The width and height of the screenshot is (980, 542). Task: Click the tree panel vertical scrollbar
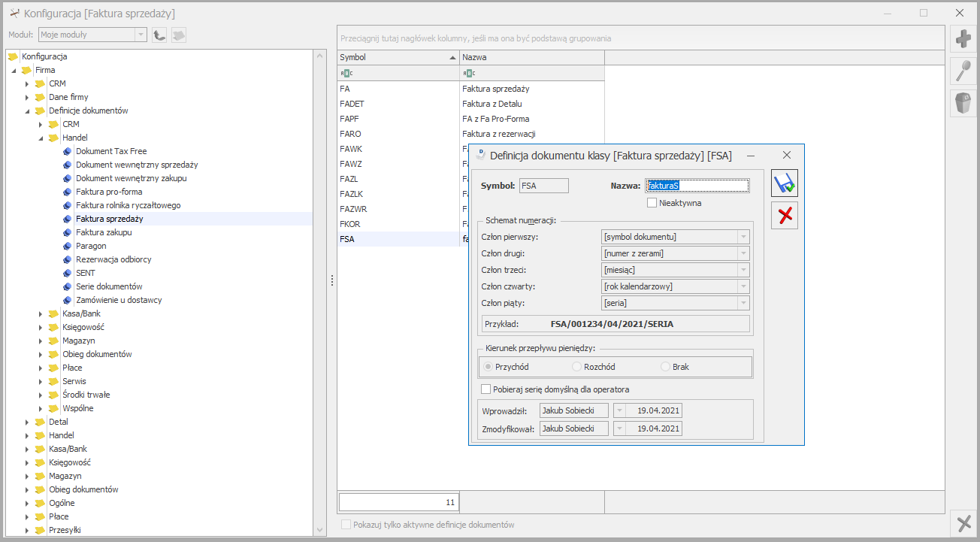[320, 293]
